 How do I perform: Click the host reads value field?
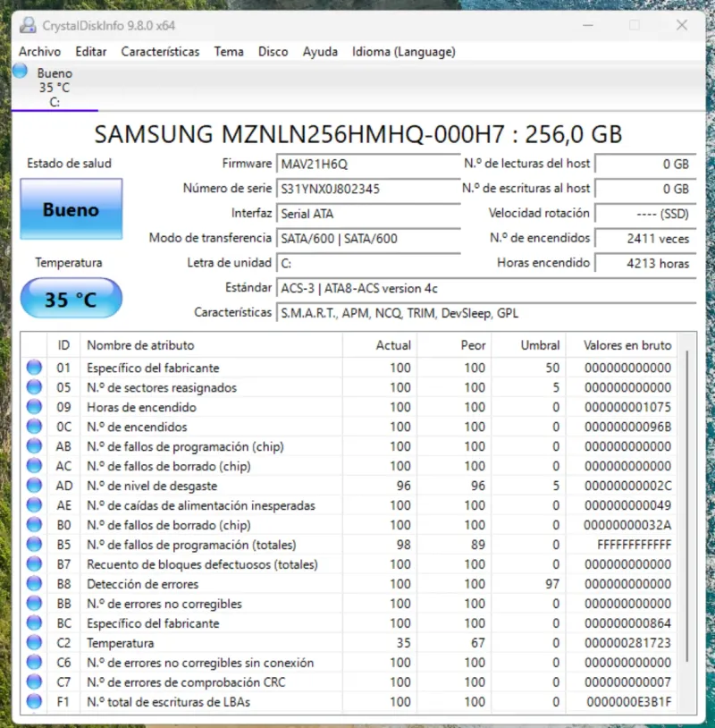pyautogui.click(x=645, y=164)
